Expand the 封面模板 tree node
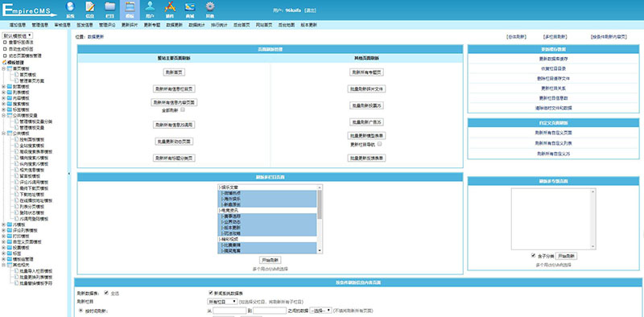Viewport: 644px width, 317px height. [x=4, y=87]
